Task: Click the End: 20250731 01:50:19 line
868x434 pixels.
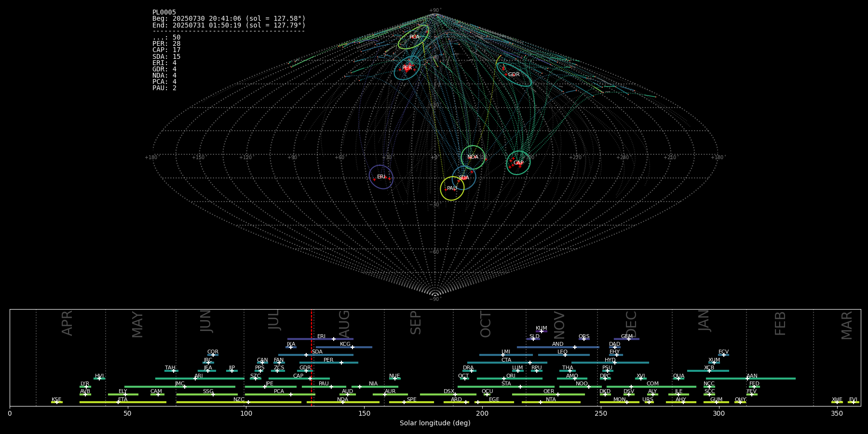Action: coord(229,25)
